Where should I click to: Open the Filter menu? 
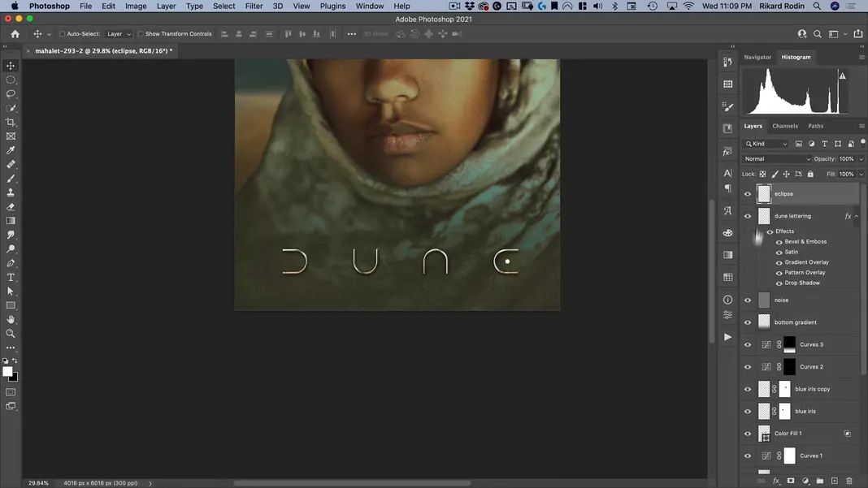click(254, 6)
